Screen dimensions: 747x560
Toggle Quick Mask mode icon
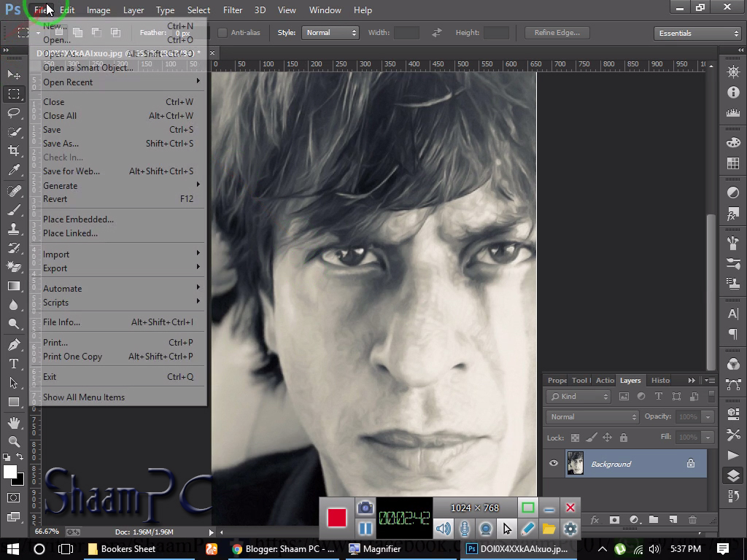coord(13,497)
